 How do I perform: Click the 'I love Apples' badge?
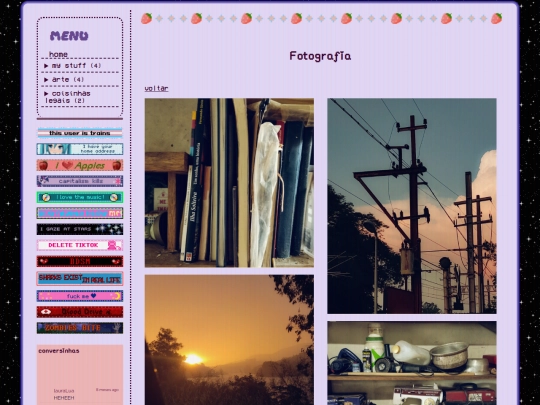80,165
